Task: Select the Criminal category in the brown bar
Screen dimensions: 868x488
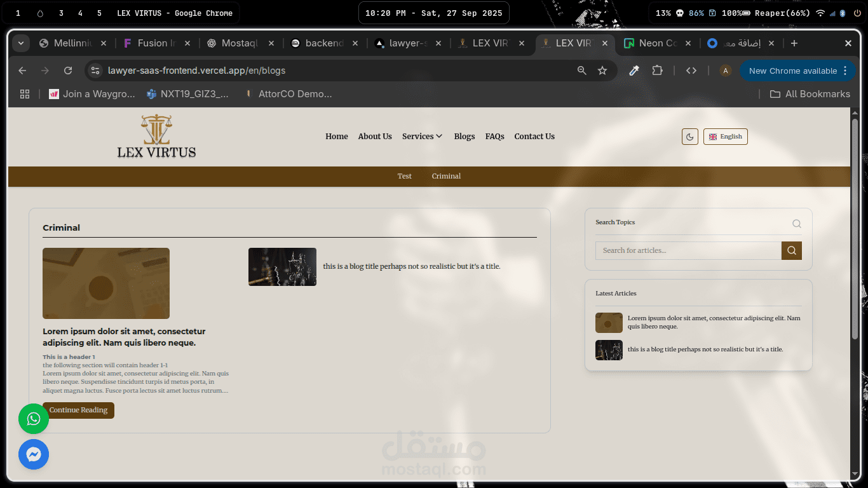Action: point(446,176)
